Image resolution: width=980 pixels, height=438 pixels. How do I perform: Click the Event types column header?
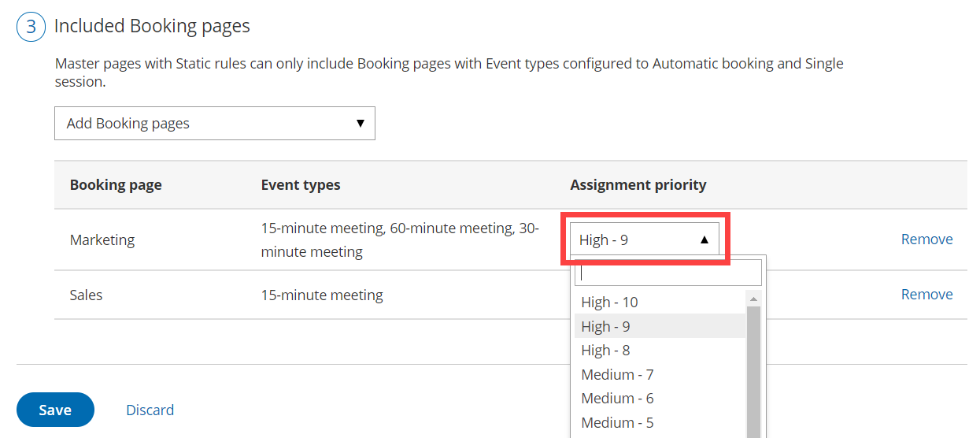(301, 185)
